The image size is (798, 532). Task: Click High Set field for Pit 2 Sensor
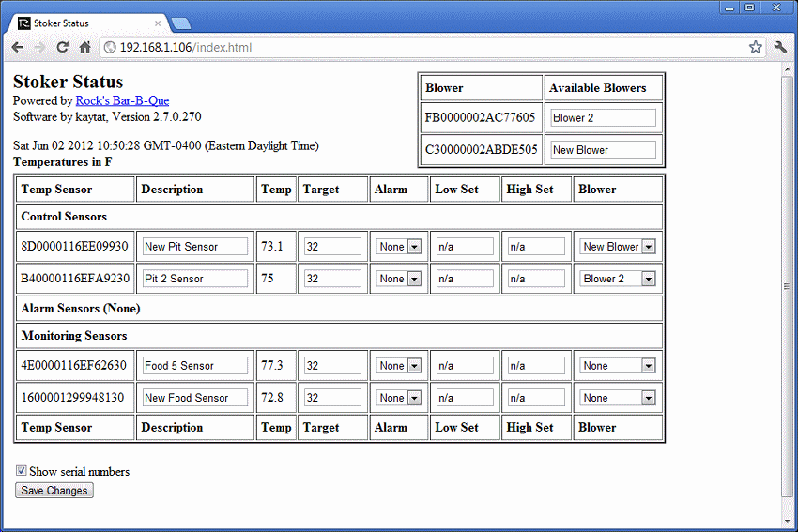[x=536, y=279]
